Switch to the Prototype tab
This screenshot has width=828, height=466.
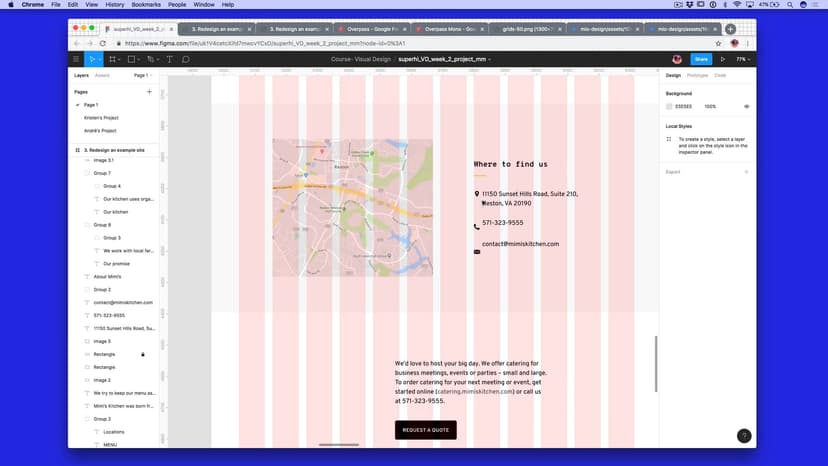point(697,75)
